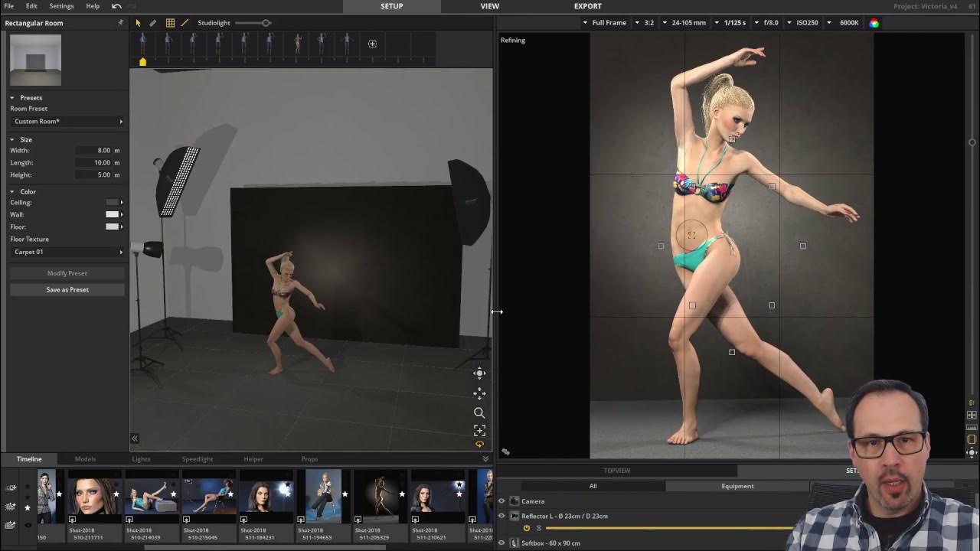
Task: Toggle favorite star on Shot-2018 511-205329
Action: [x=402, y=494]
